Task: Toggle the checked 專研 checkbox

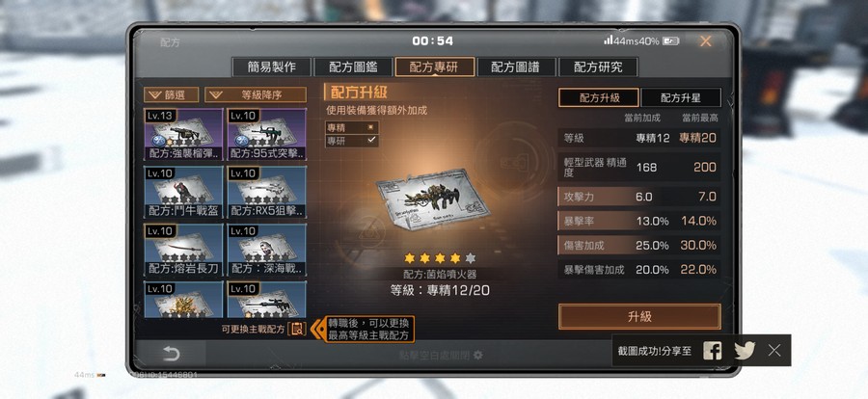Action: (x=371, y=141)
